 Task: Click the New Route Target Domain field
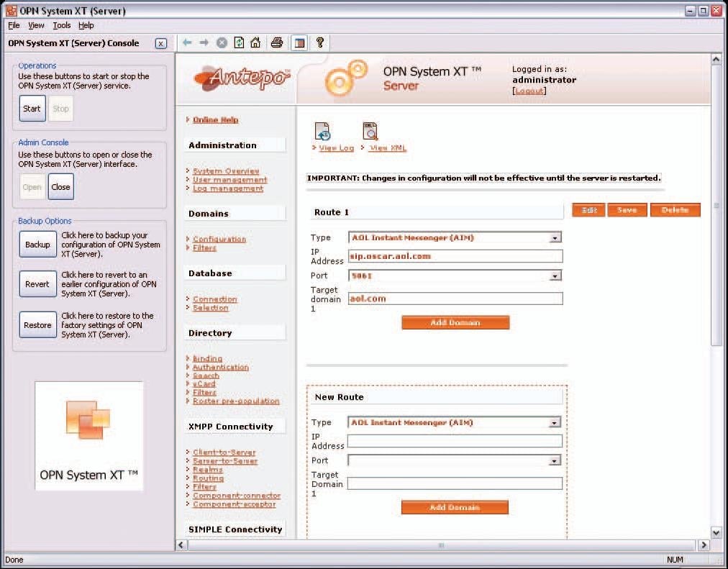pyautogui.click(x=455, y=483)
